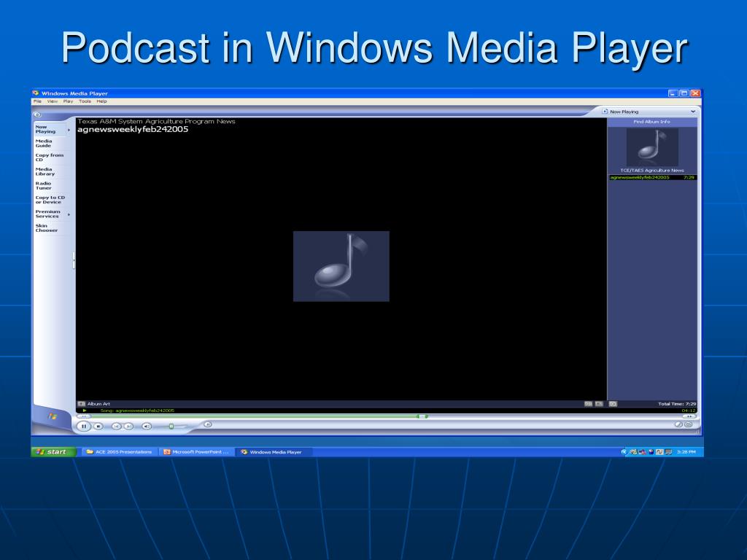Click the equalizer settings icon
The height and width of the screenshot is (560, 747).
600,404
